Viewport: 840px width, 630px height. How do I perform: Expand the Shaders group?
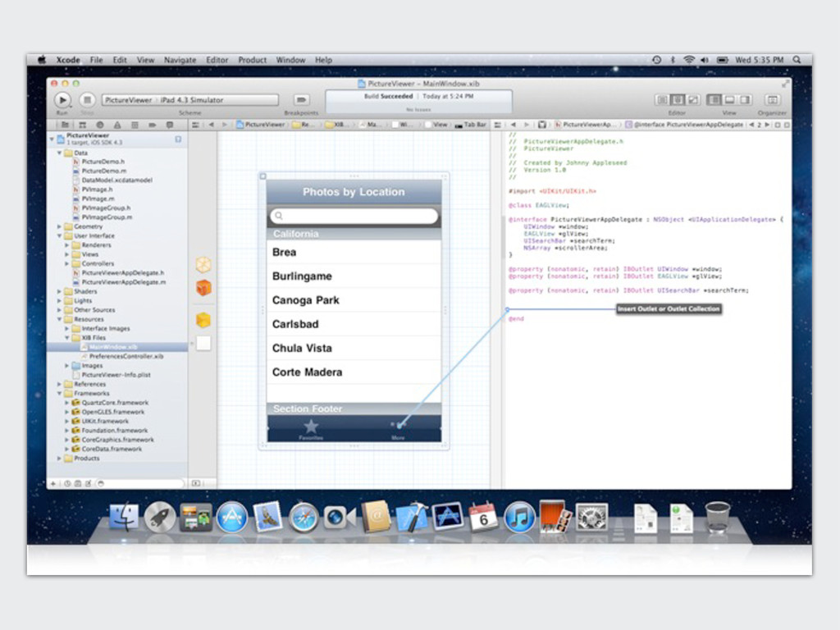coord(59,291)
